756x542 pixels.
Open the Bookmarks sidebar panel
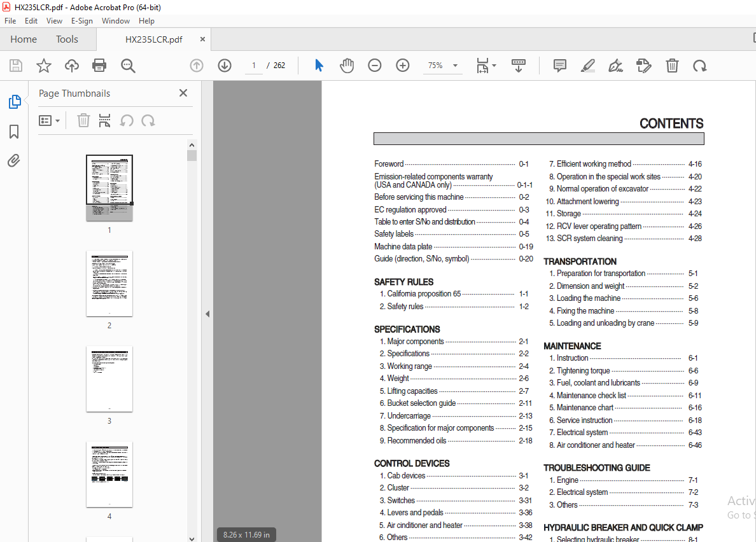14,132
